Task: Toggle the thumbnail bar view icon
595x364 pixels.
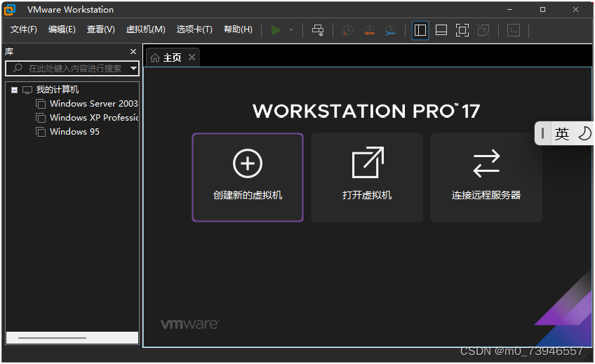Action: [441, 30]
